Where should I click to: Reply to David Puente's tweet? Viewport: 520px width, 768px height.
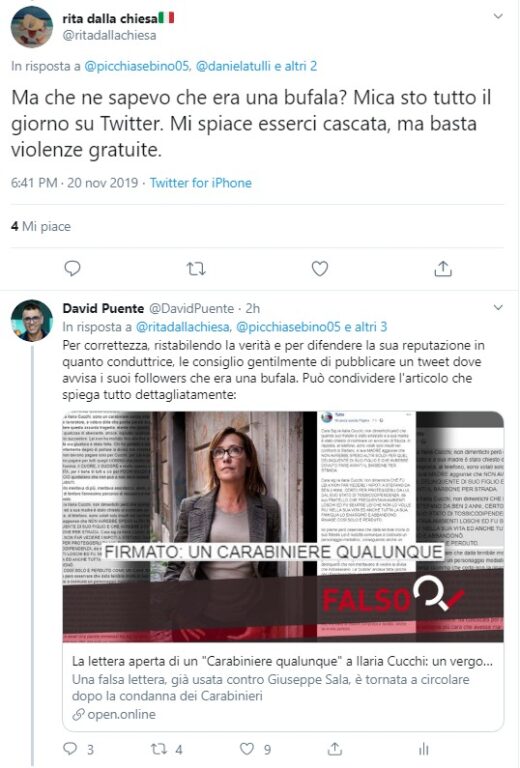point(71,748)
